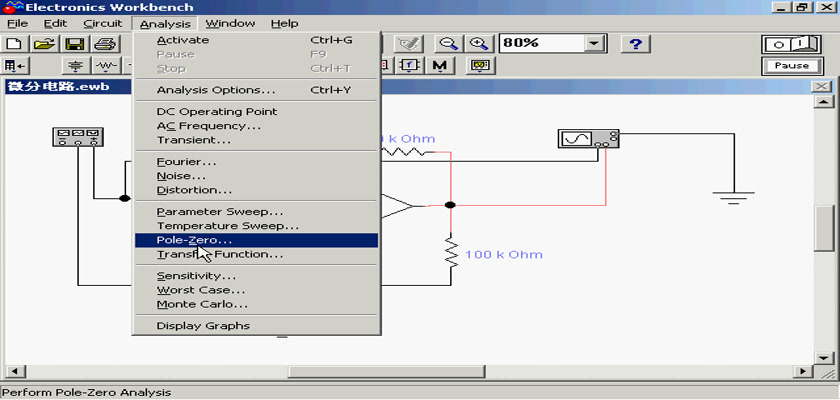Open component properties toolbar icon
The width and height of the screenshot is (840, 400).
(408, 44)
